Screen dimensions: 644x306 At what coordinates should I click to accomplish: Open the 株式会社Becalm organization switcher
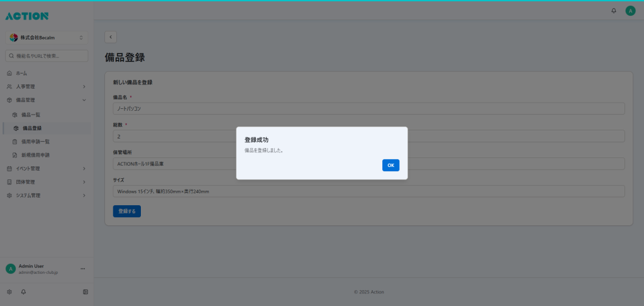(x=47, y=38)
